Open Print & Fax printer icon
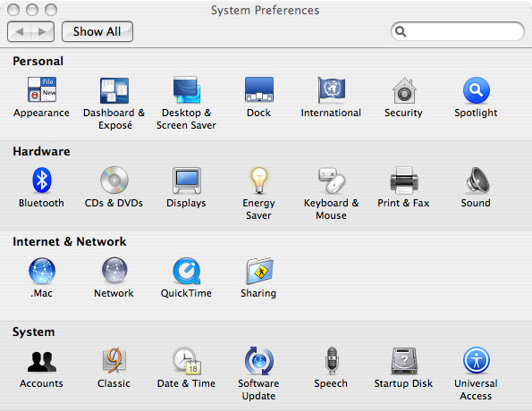 click(404, 180)
